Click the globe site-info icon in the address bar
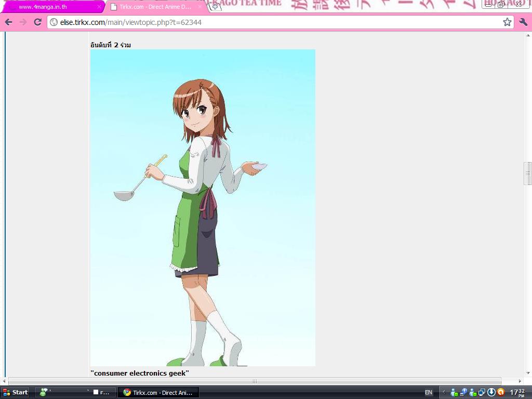The image size is (532, 399). pos(54,22)
